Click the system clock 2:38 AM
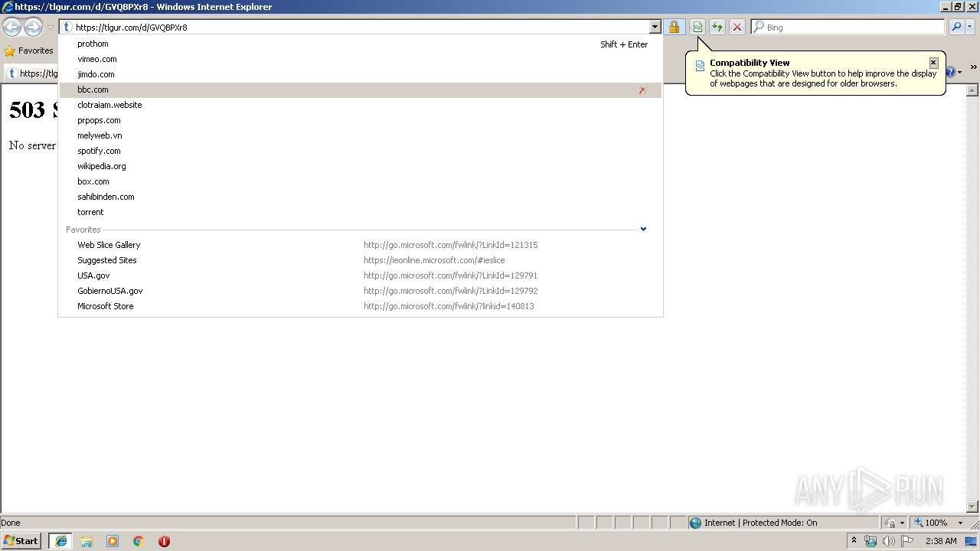Screen dimensions: 980x551 click(x=941, y=541)
